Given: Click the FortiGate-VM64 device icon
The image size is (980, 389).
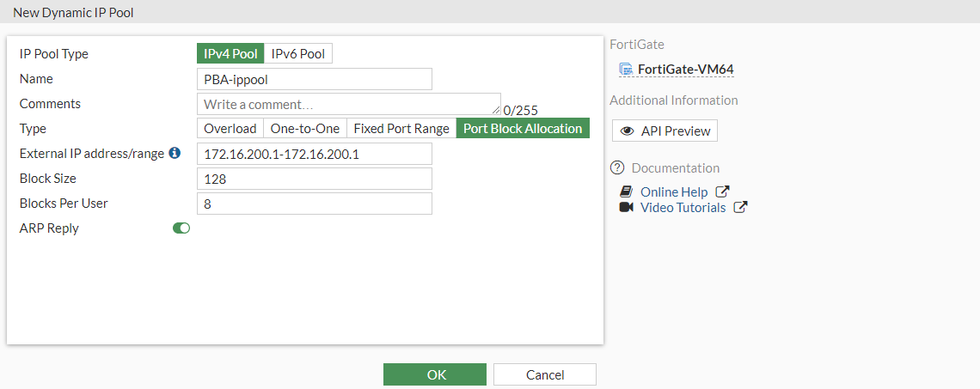Looking at the screenshot, I should click(x=626, y=70).
